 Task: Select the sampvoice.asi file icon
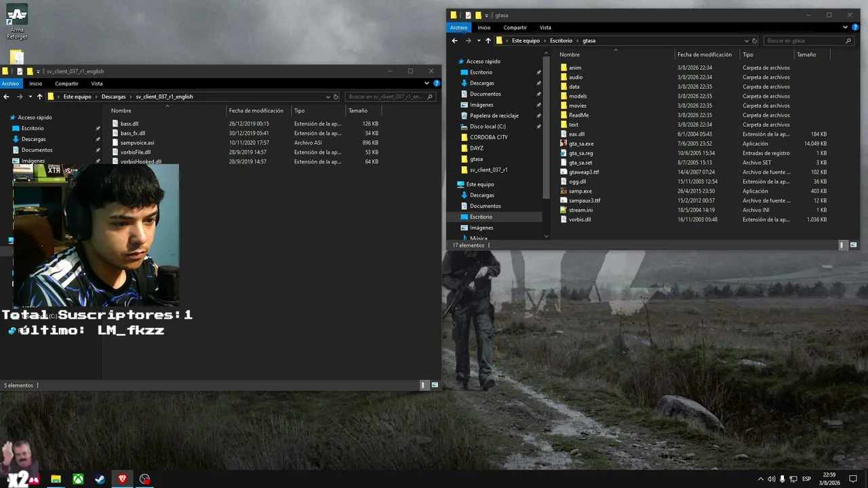(x=115, y=143)
